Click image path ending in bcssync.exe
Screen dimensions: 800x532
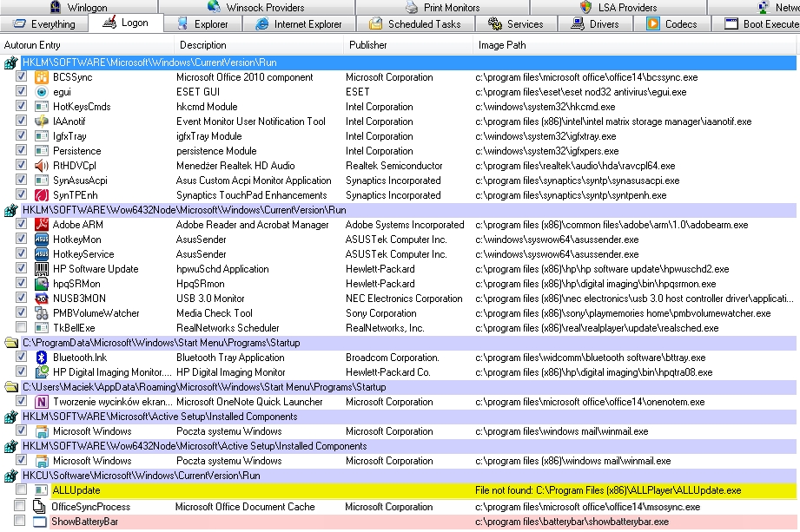pos(586,77)
